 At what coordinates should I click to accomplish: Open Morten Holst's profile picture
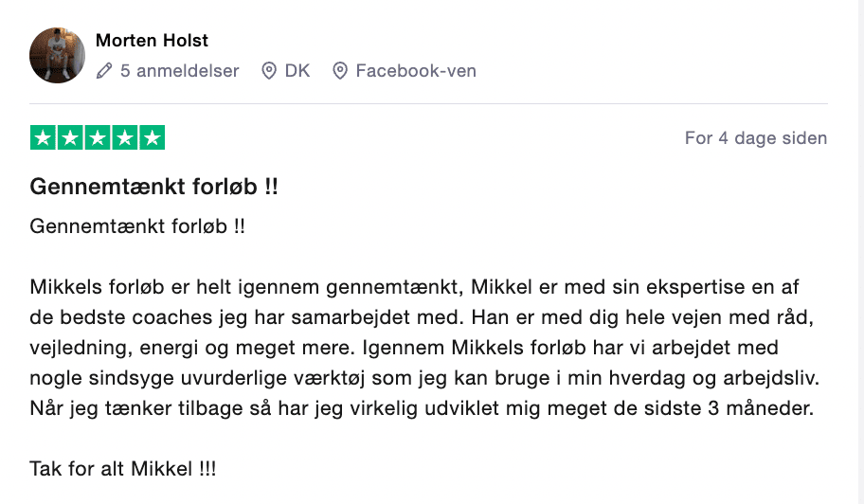point(58,55)
